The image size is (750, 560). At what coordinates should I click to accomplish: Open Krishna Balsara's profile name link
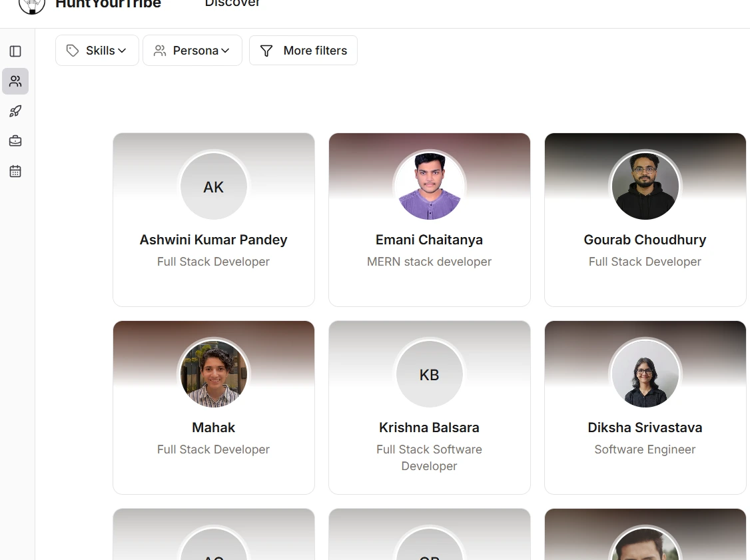coord(429,427)
